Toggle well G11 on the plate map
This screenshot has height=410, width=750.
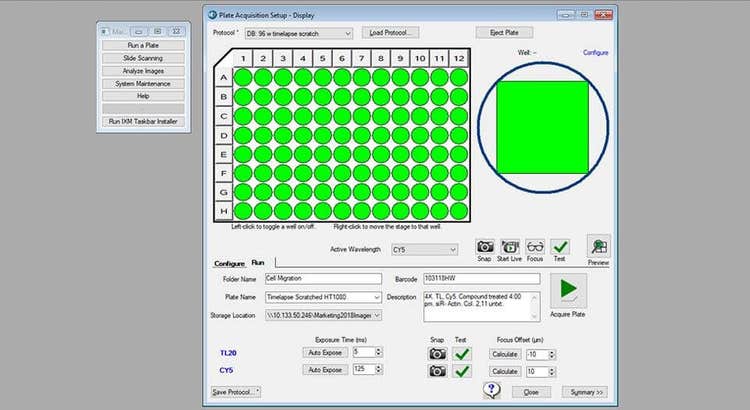tap(439, 192)
